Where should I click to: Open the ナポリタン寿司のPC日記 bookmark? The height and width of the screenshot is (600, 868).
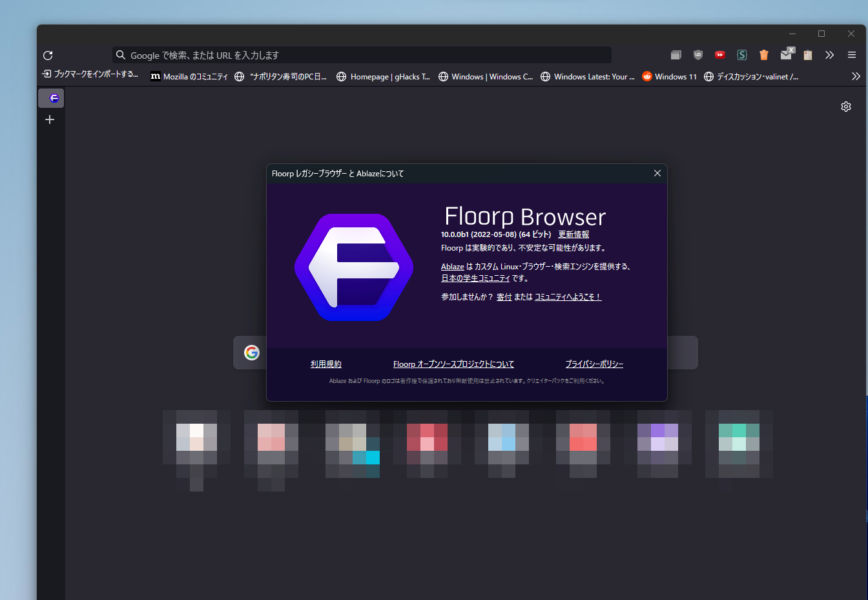(x=281, y=76)
